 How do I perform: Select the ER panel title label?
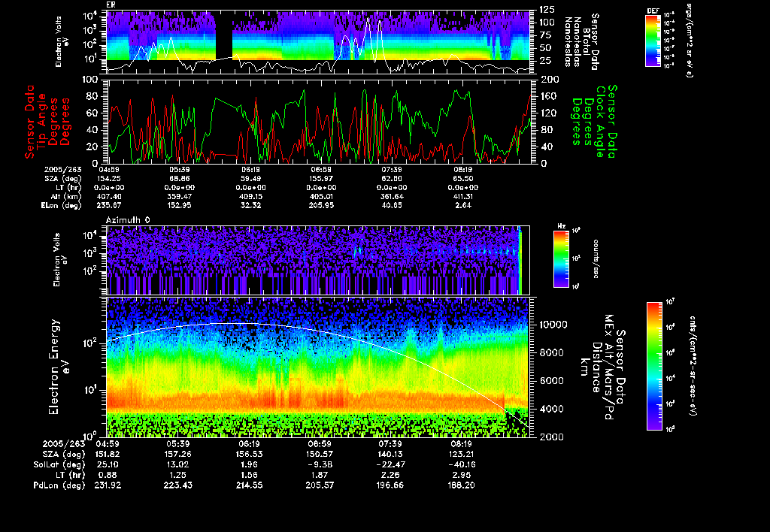[111, 5]
